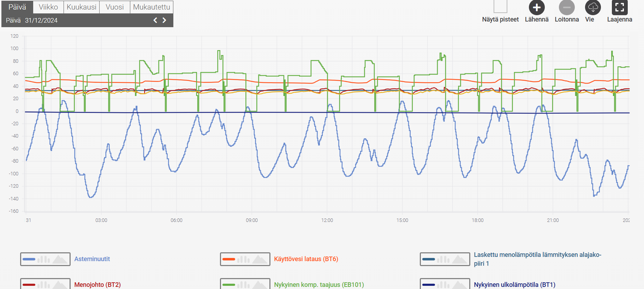Viewport: 644px width, 289px height.
Task: Click the 21:00 time axis label
Action: click(553, 220)
